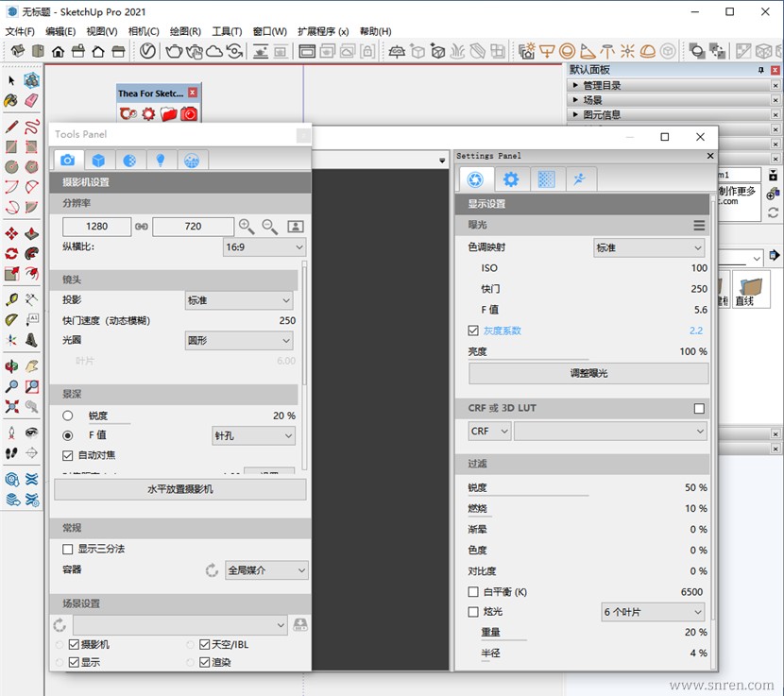Click the red folder icon in Thea toolbar
This screenshot has height=696, width=784.
168,113
